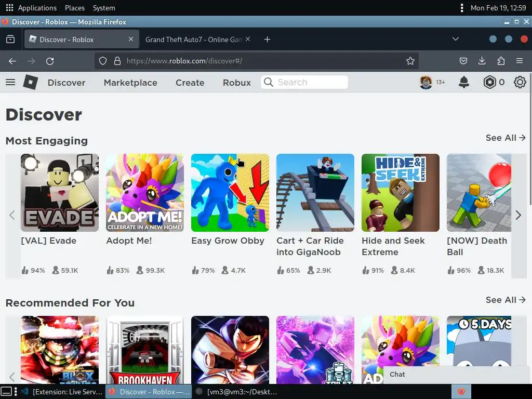Screen dimensions: 532x399
Task: Open the Evade game thumbnail
Action: pyautogui.click(x=60, y=193)
